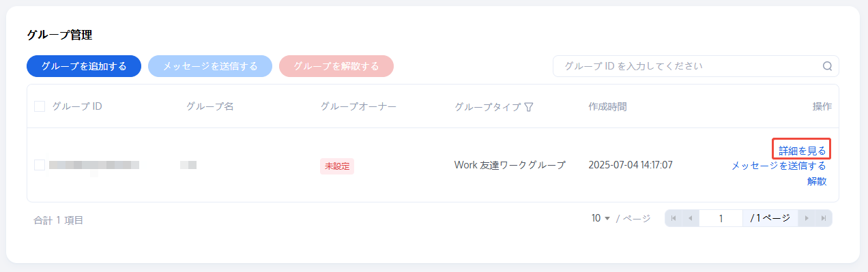The image size is (868, 272).
Task: Open the 詳細を見る link
Action: (x=802, y=151)
